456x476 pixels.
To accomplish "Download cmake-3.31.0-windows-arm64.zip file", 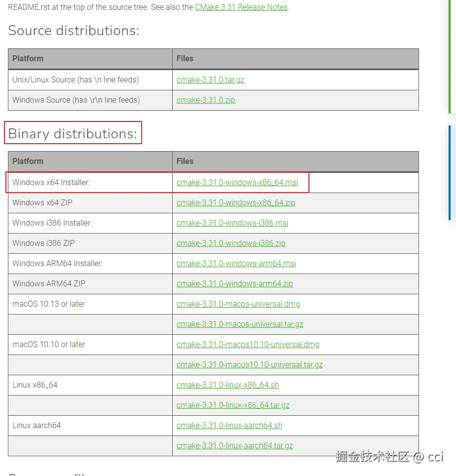I will pyautogui.click(x=234, y=283).
